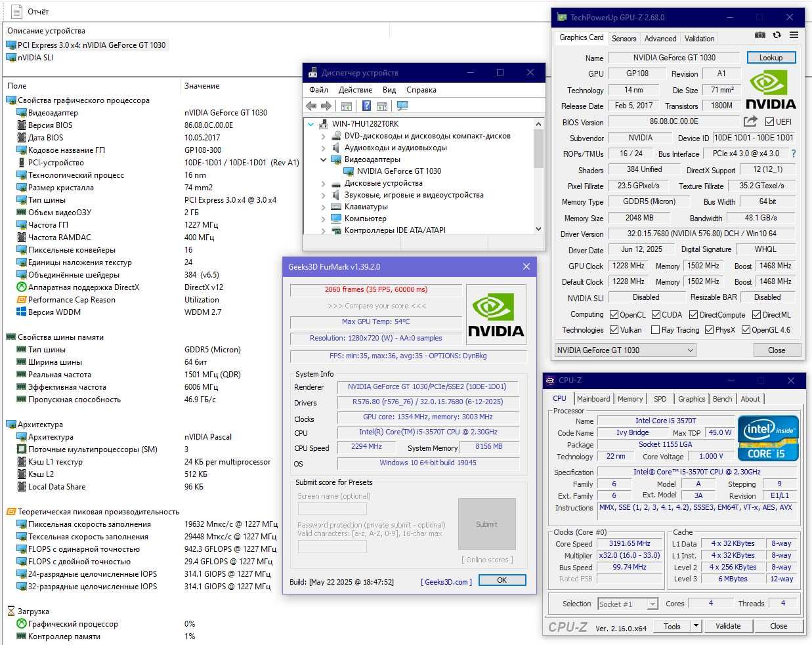Toggle the OpenGL 4.6 checkbox
The width and height of the screenshot is (812, 645).
click(x=746, y=330)
